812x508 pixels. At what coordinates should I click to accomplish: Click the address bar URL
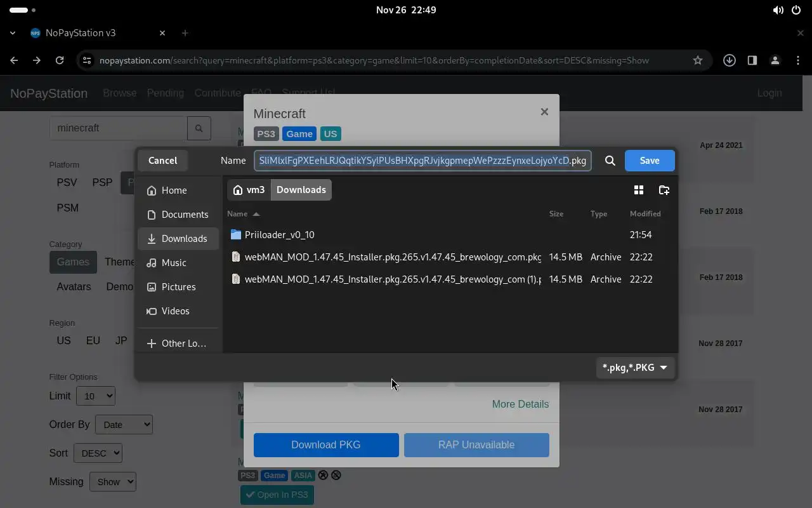click(374, 60)
